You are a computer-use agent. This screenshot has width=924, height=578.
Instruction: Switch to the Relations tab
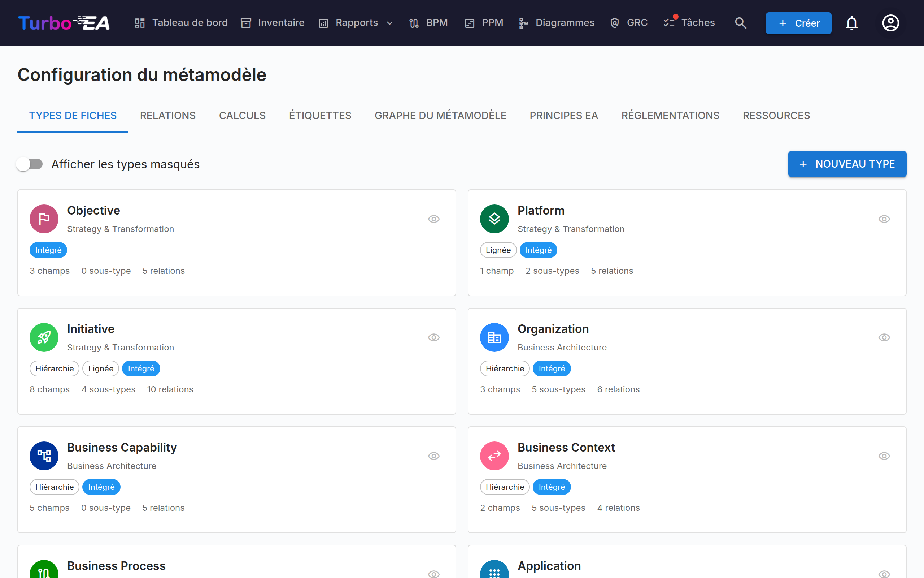pos(167,116)
